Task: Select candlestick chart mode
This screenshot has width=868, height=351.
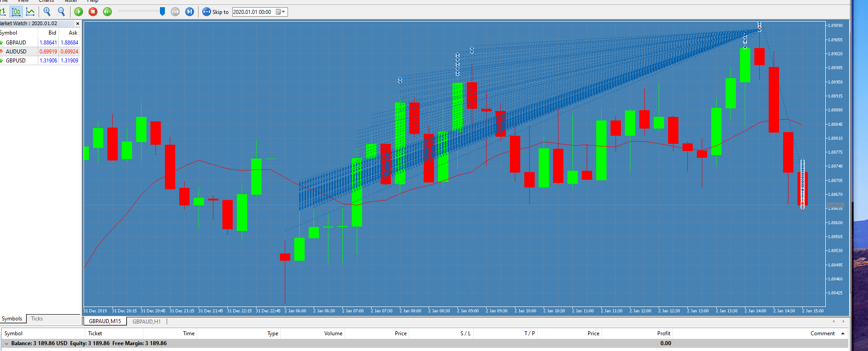Action: [x=16, y=12]
